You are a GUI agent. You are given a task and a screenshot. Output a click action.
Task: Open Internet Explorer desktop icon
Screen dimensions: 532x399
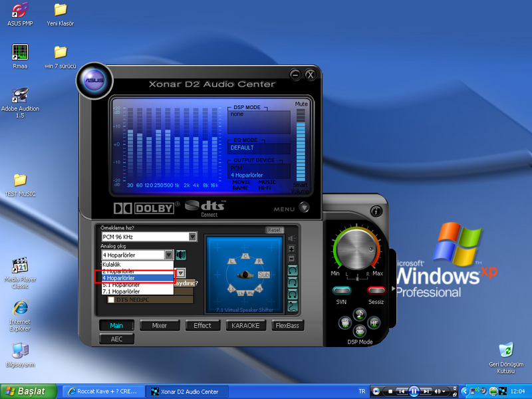[20, 316]
